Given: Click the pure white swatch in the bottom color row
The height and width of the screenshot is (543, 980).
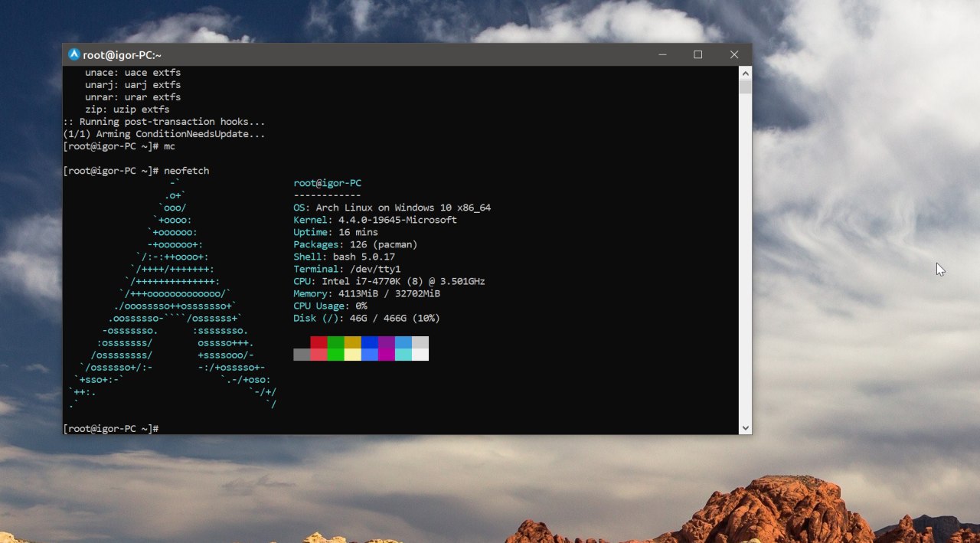Looking at the screenshot, I should pos(420,355).
